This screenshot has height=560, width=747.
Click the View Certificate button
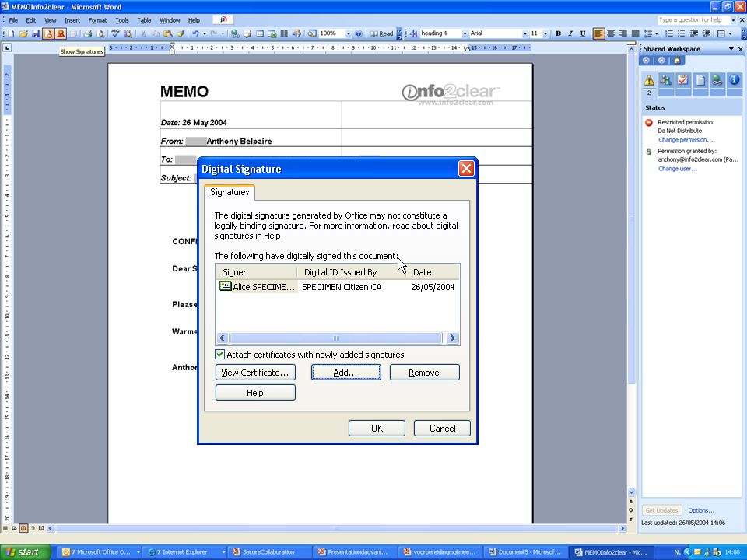click(255, 373)
